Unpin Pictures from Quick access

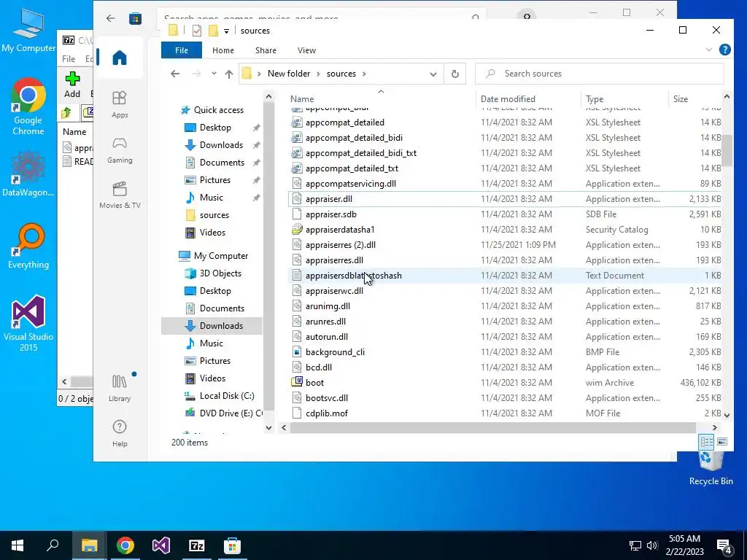(x=256, y=180)
